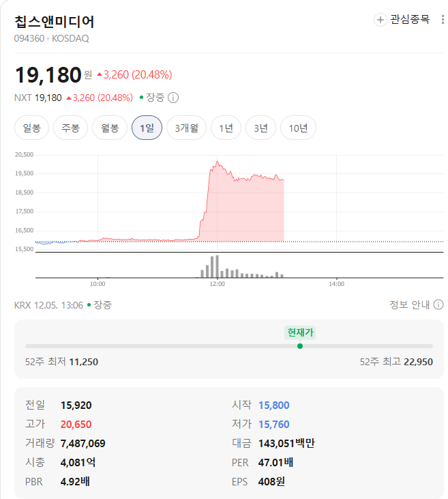The image size is (448, 499).
Task: Click the 14:00 time axis label
Action: 336,284
